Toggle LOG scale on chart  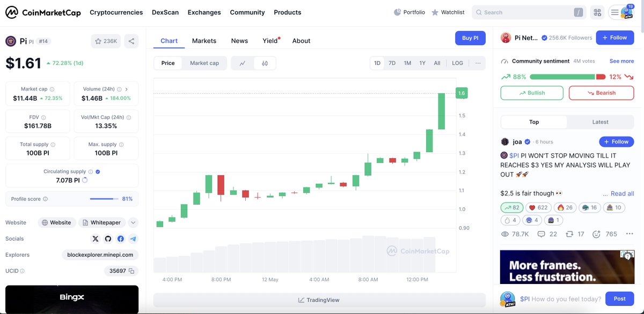[x=457, y=63]
